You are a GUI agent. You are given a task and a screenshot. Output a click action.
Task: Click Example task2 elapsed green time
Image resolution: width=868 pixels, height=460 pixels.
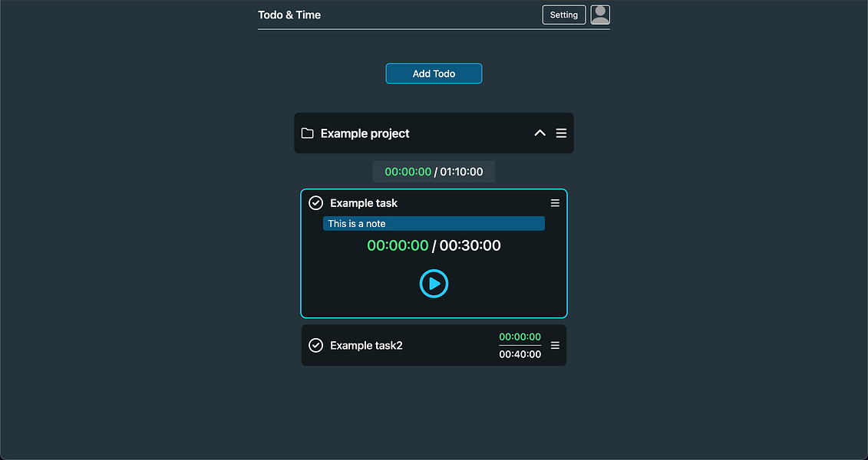(520, 337)
